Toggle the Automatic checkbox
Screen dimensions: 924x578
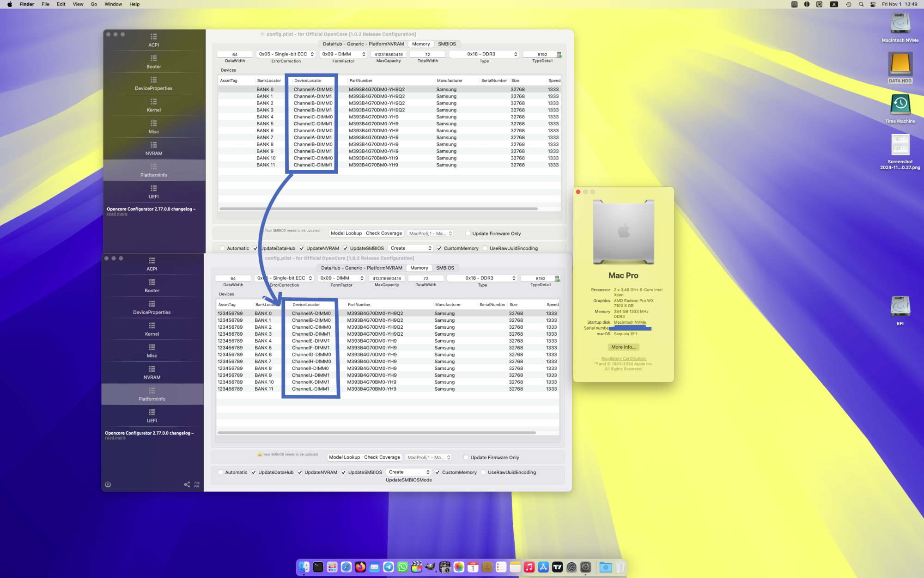(x=221, y=472)
